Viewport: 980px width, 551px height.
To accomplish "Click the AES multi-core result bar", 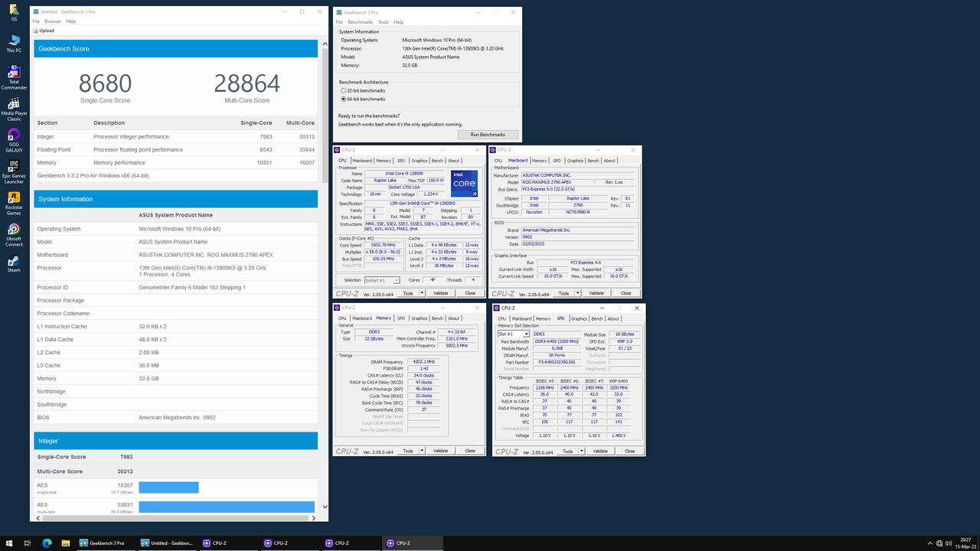I will coord(227,507).
